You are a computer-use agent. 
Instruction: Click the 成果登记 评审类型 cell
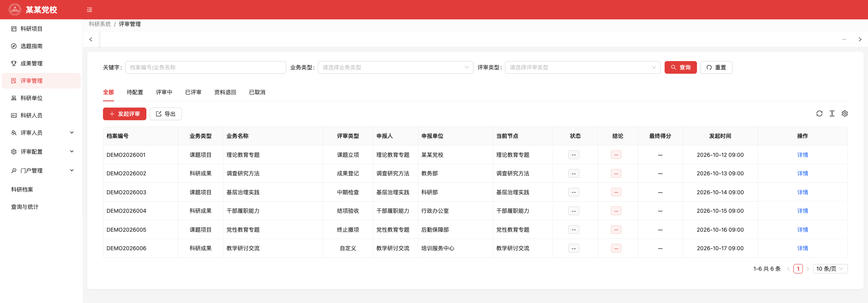point(348,173)
